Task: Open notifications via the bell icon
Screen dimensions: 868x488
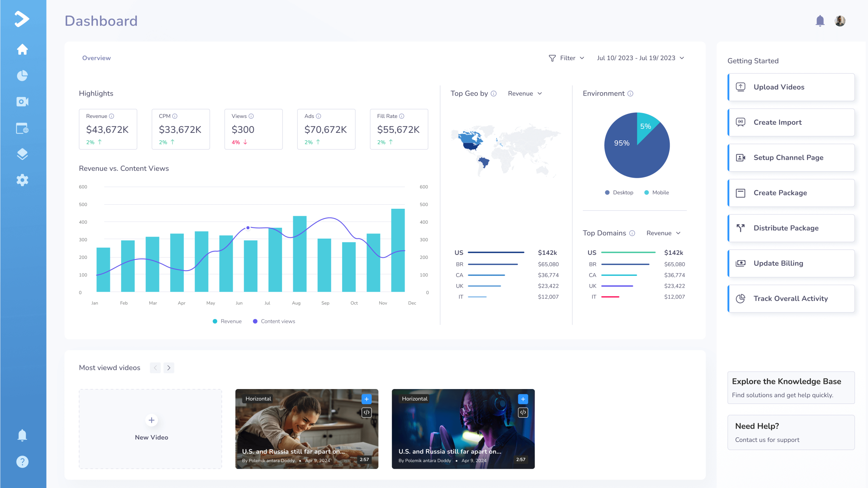Action: pos(821,21)
